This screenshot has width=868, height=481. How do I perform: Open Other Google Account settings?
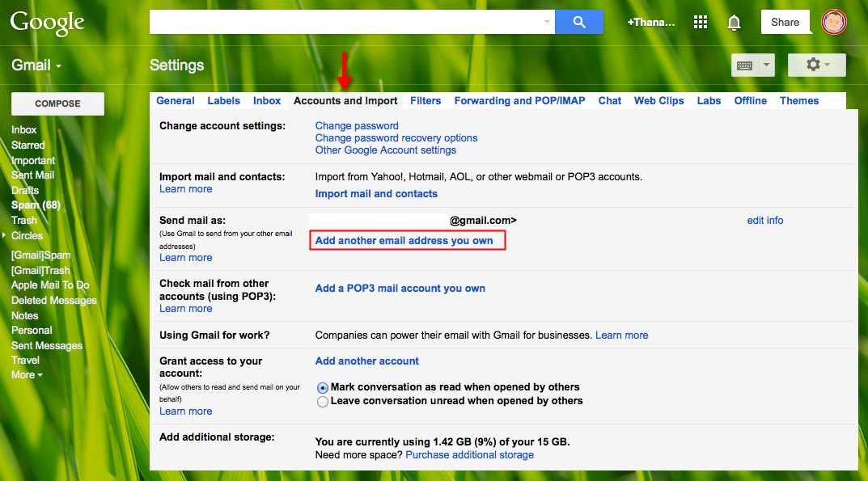(386, 150)
